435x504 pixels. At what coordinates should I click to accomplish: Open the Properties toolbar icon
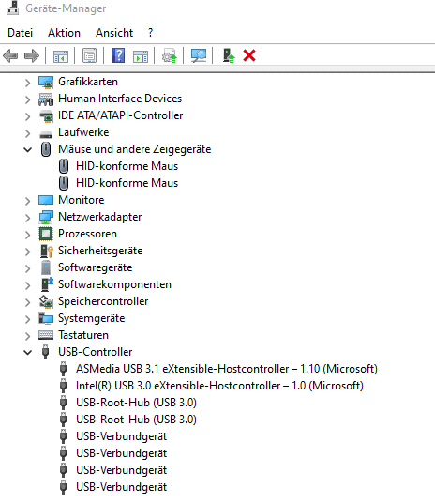point(90,55)
